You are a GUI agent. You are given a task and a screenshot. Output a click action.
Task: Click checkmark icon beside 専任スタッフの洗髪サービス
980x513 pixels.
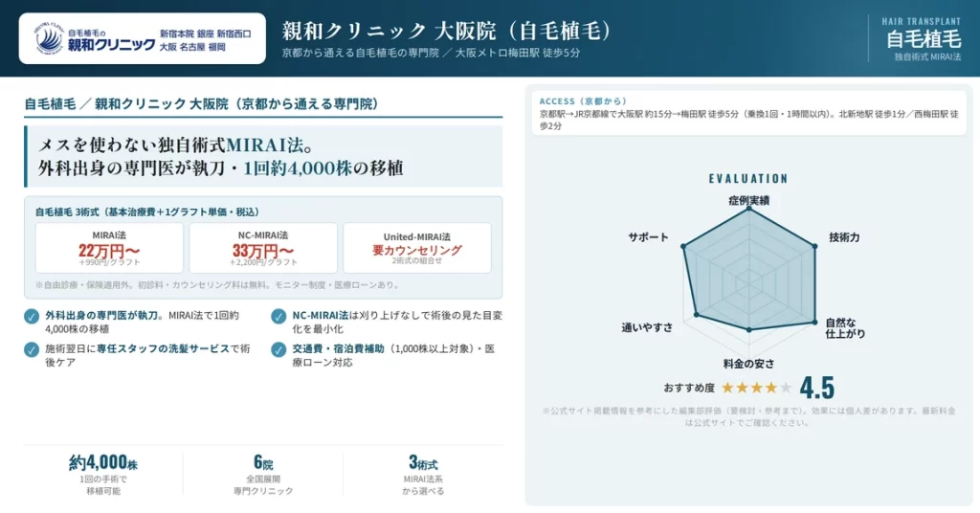point(32,349)
